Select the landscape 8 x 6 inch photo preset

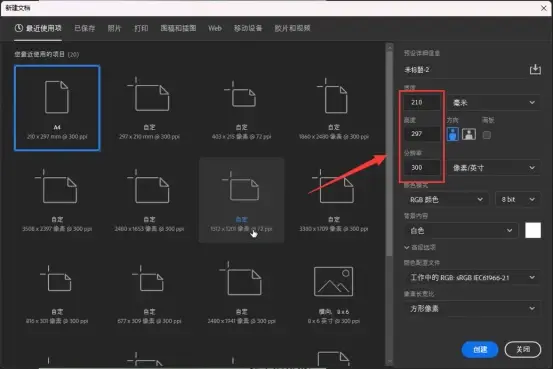pyautogui.click(x=334, y=292)
